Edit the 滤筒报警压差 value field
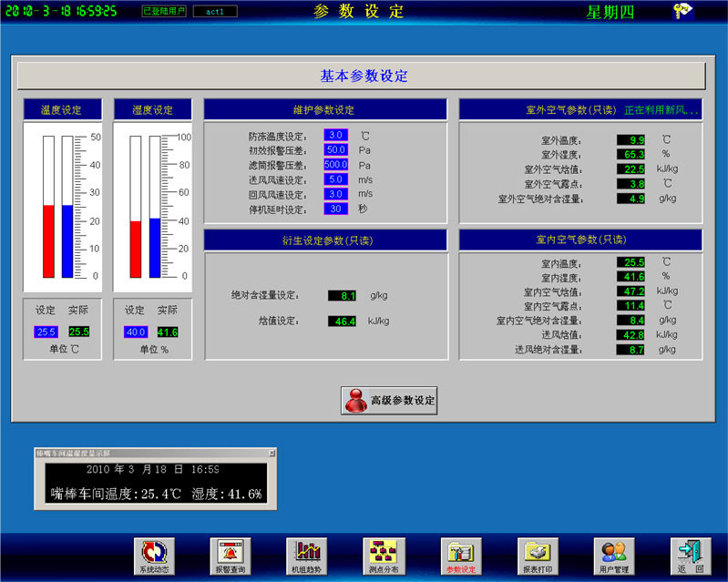Viewport: 728px width, 582px height. [335, 165]
